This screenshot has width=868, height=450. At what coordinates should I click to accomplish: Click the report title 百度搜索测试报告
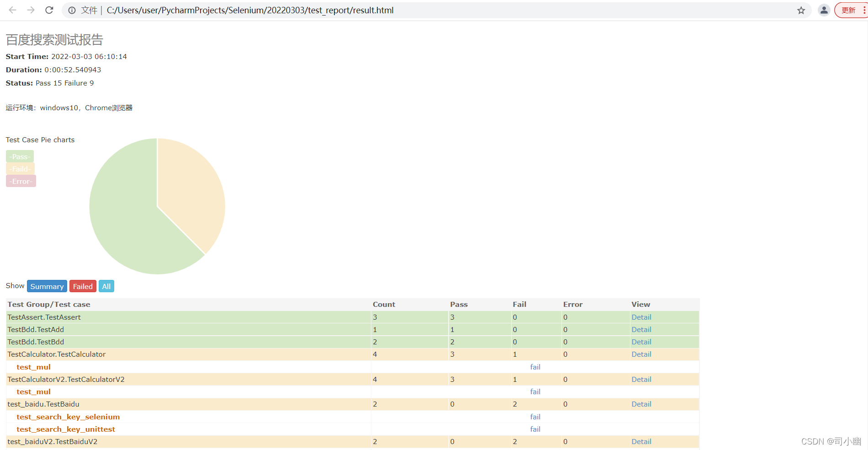(x=54, y=40)
